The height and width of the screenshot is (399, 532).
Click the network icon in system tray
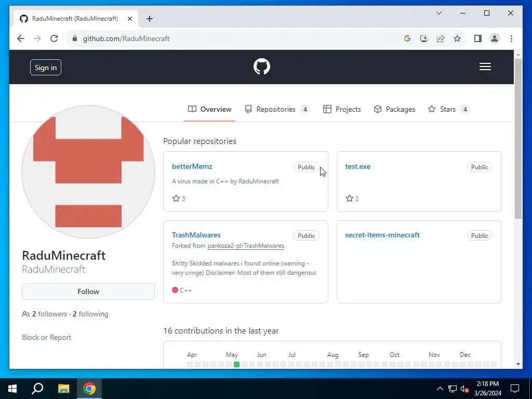pos(453,389)
